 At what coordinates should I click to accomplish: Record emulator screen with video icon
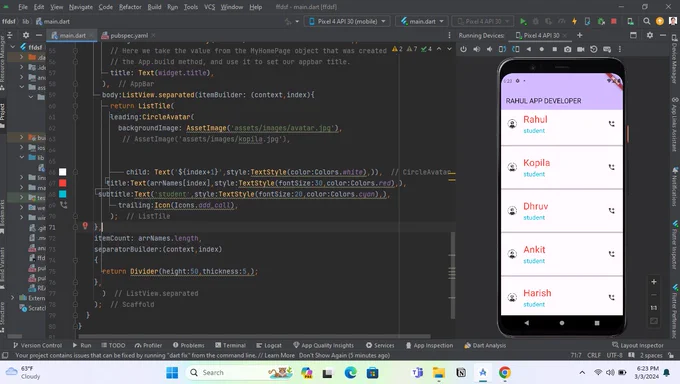(580, 49)
